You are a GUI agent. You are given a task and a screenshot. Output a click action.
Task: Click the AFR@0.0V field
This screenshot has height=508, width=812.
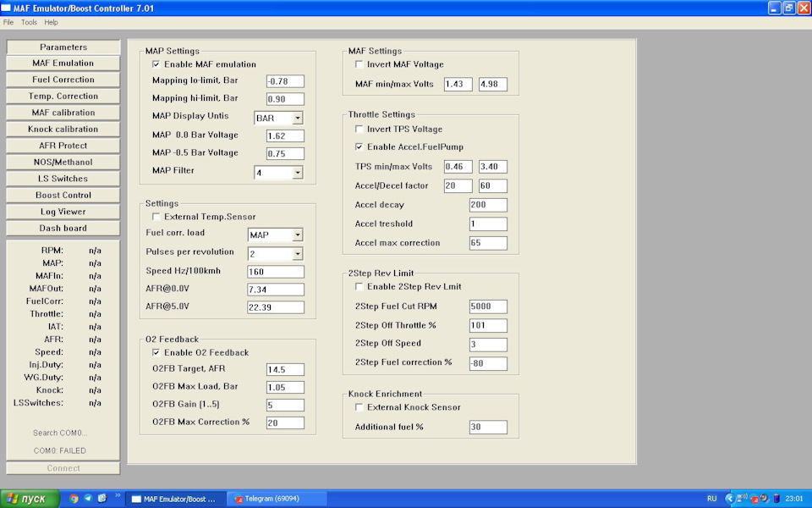coord(276,290)
